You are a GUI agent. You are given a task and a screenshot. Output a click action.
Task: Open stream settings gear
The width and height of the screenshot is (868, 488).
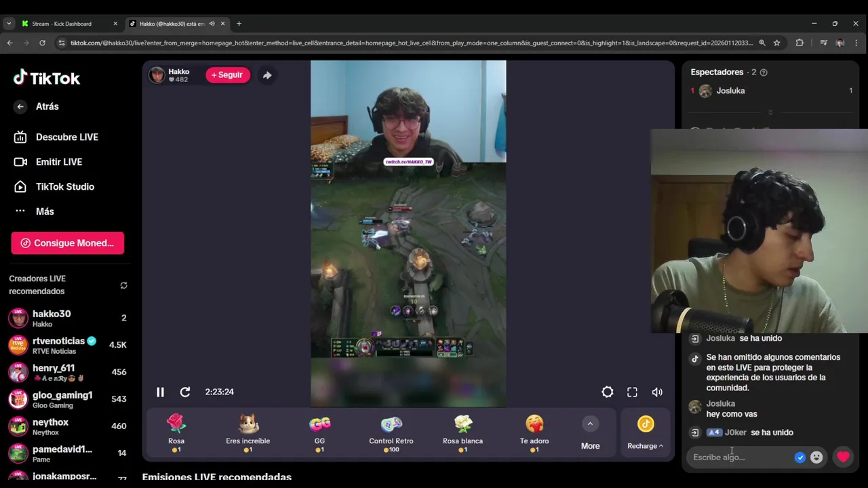click(x=607, y=392)
